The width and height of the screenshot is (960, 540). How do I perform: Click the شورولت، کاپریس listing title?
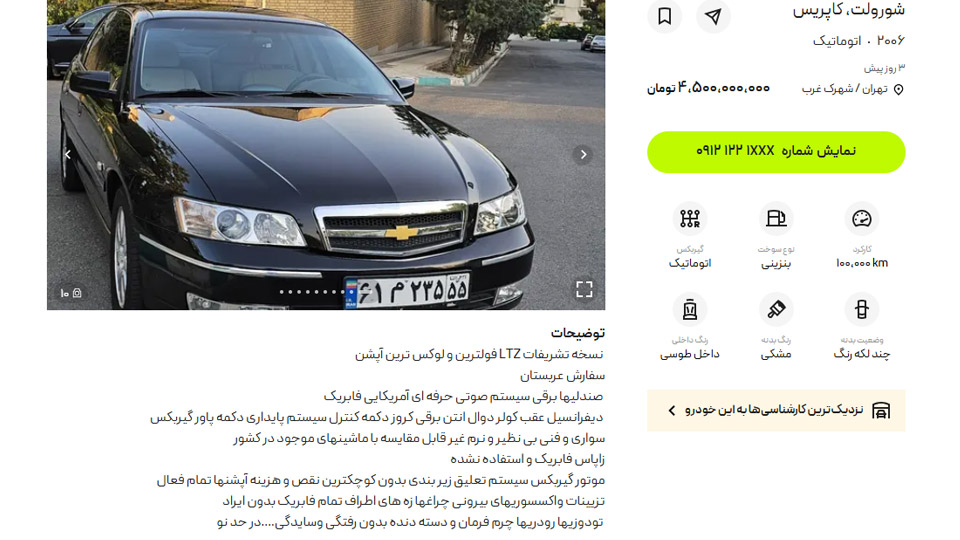click(849, 10)
